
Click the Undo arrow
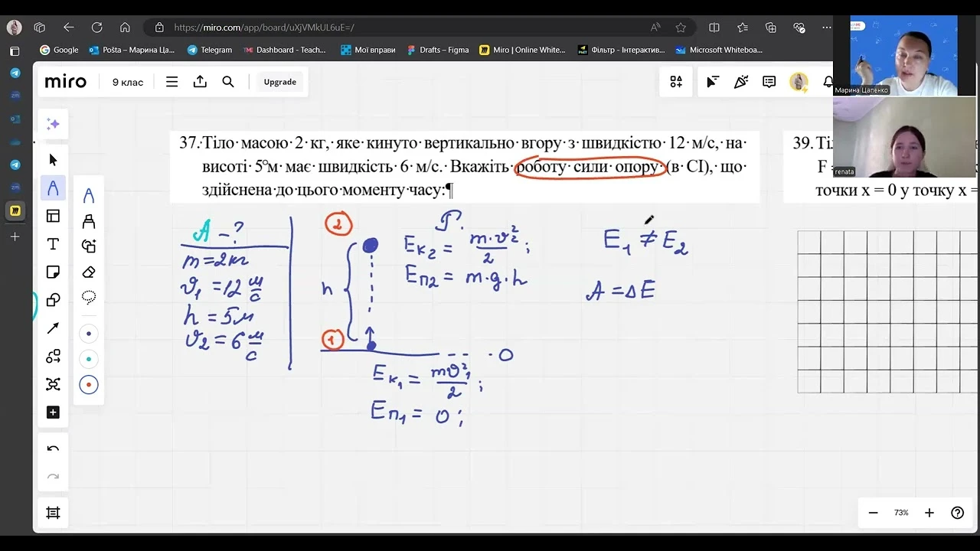(53, 448)
